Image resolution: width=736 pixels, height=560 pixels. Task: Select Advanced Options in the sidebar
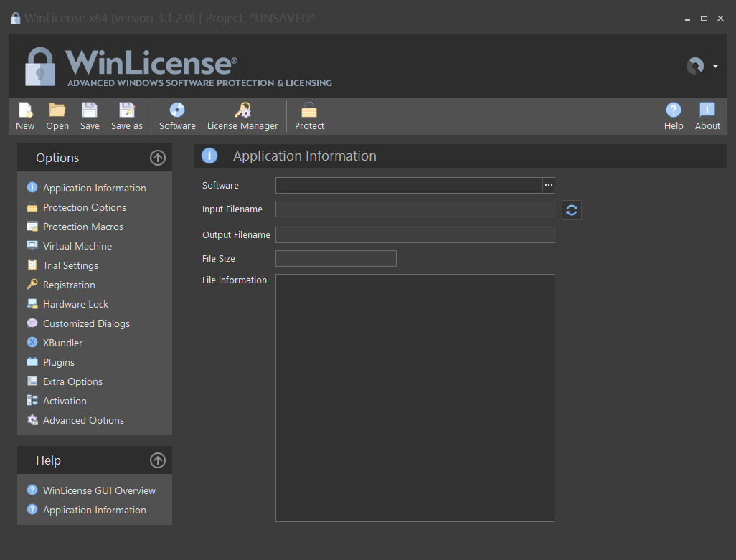[83, 420]
